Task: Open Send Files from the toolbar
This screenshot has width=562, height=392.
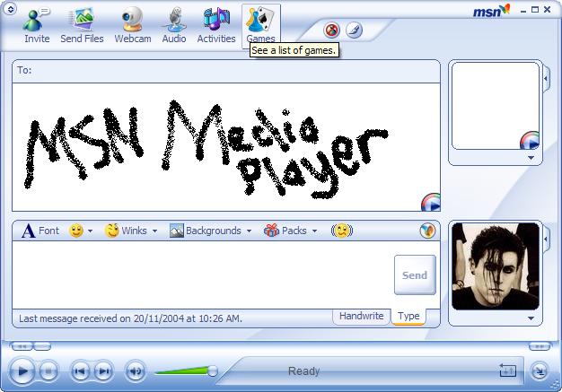Action: click(x=82, y=25)
